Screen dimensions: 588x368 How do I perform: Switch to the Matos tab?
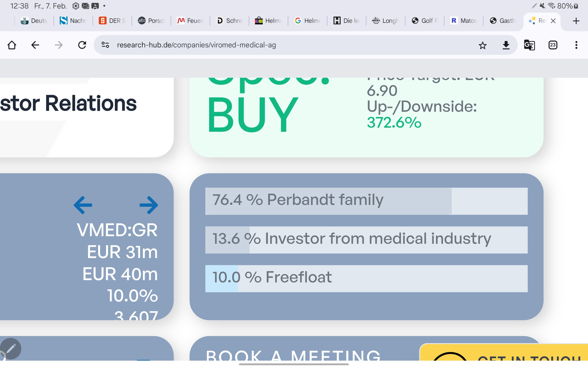464,21
